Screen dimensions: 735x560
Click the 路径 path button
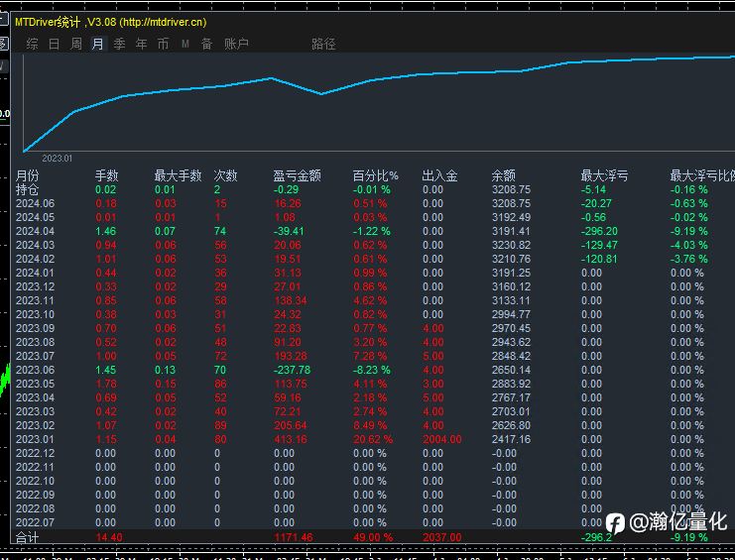[x=323, y=44]
